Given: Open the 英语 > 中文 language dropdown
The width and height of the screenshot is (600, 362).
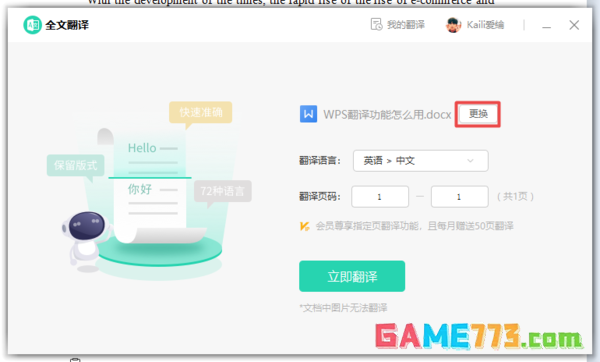Looking at the screenshot, I should (x=421, y=161).
